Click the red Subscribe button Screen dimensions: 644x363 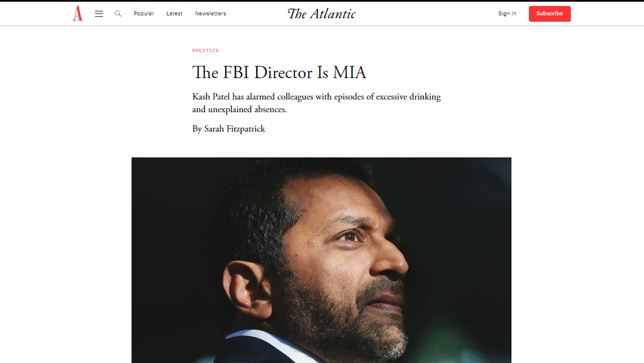coord(550,14)
